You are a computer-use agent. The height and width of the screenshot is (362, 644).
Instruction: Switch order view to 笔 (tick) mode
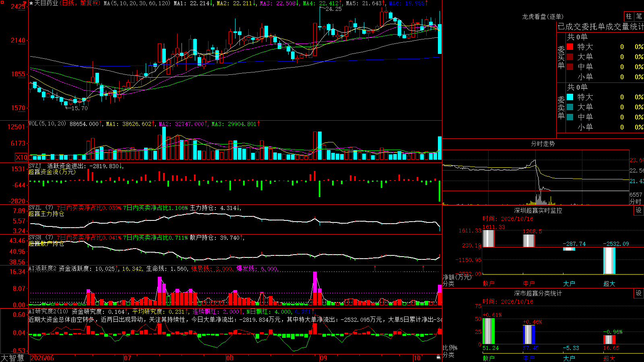click(639, 16)
